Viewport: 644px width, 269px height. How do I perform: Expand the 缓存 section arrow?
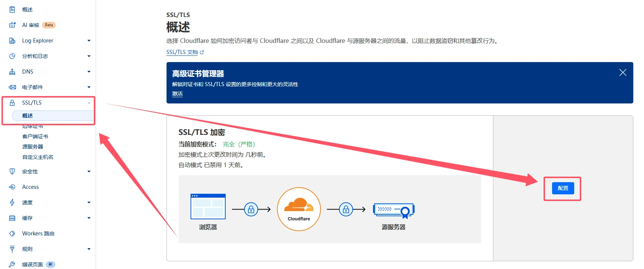pos(89,218)
